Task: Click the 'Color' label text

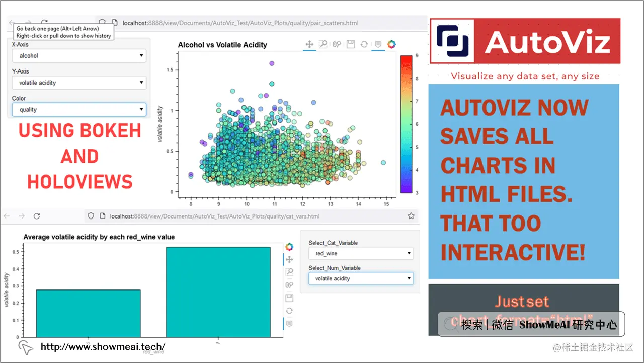Action: click(x=19, y=98)
